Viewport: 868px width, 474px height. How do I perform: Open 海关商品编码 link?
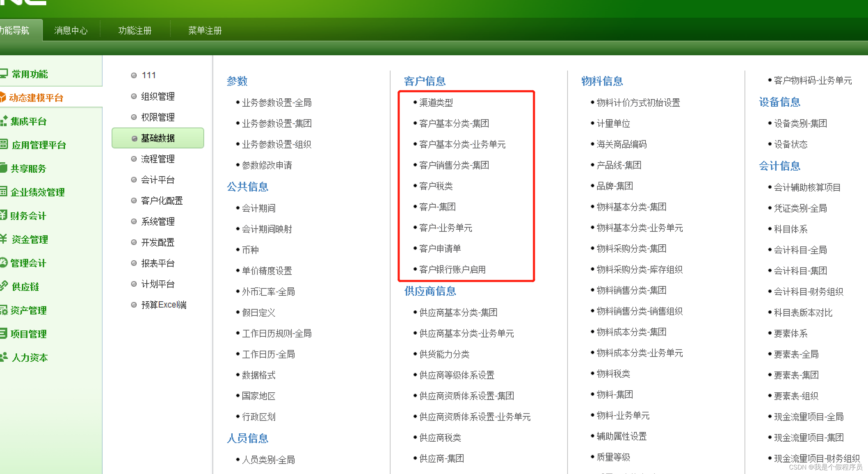point(622,144)
